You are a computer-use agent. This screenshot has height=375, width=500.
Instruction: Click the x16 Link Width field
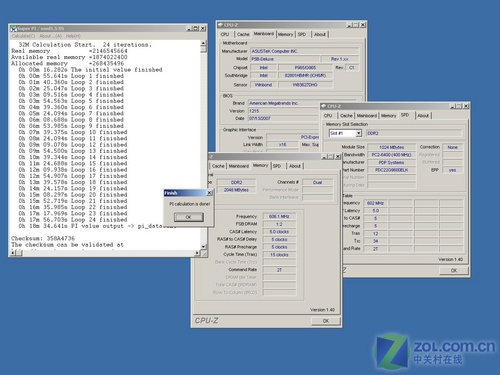pyautogui.click(x=283, y=145)
